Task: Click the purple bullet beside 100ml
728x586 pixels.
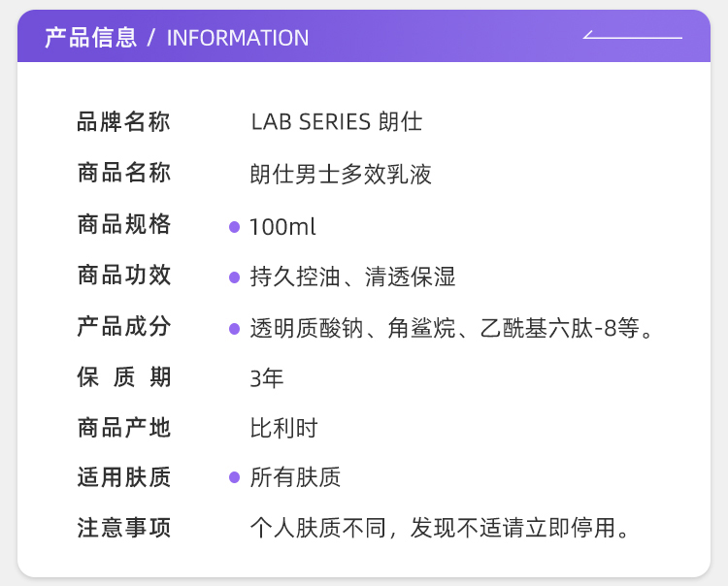Action: click(x=234, y=228)
